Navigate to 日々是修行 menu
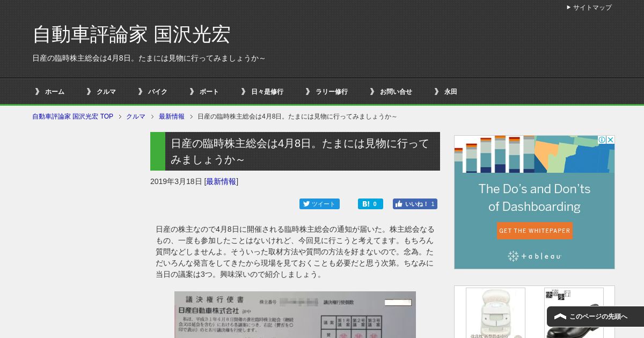Viewport: 644px width, 338px height. pyautogui.click(x=267, y=92)
